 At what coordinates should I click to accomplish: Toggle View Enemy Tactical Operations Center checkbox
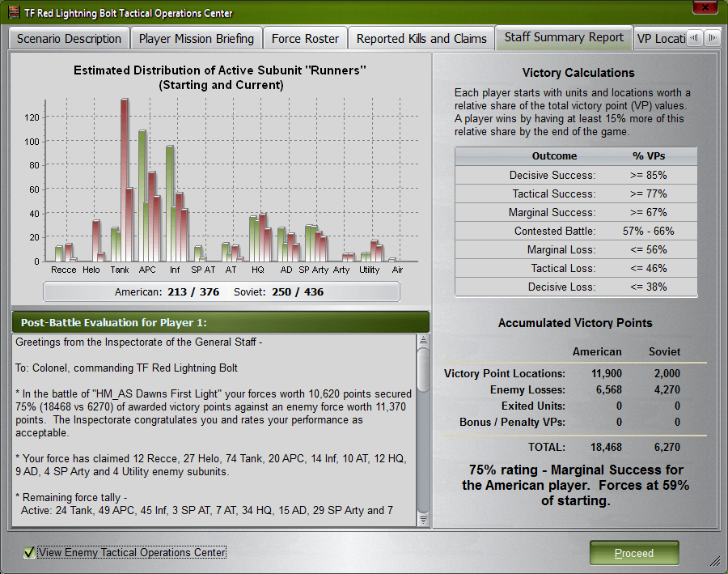(x=29, y=552)
